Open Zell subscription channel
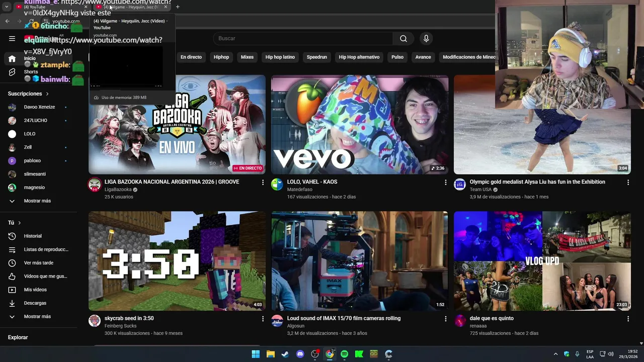 [28, 147]
